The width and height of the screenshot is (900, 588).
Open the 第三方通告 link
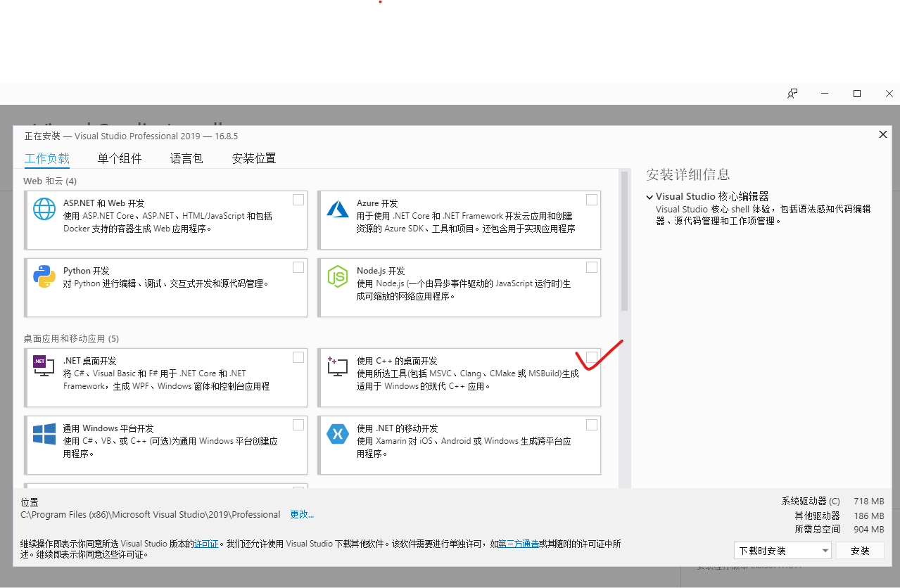click(519, 543)
